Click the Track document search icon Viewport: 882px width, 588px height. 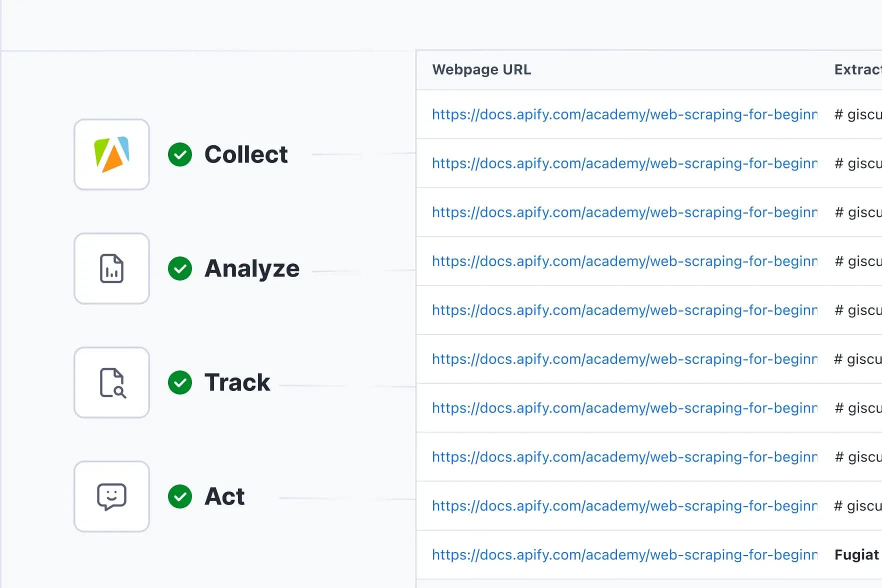tap(111, 382)
